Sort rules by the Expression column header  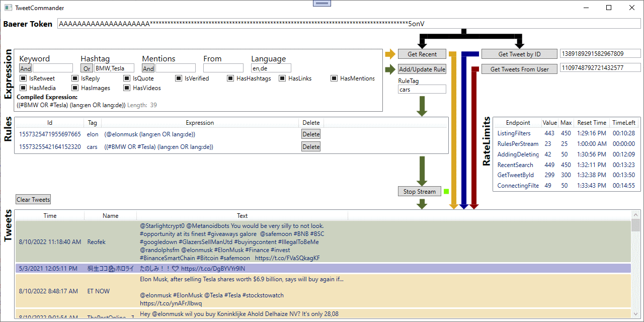click(200, 123)
